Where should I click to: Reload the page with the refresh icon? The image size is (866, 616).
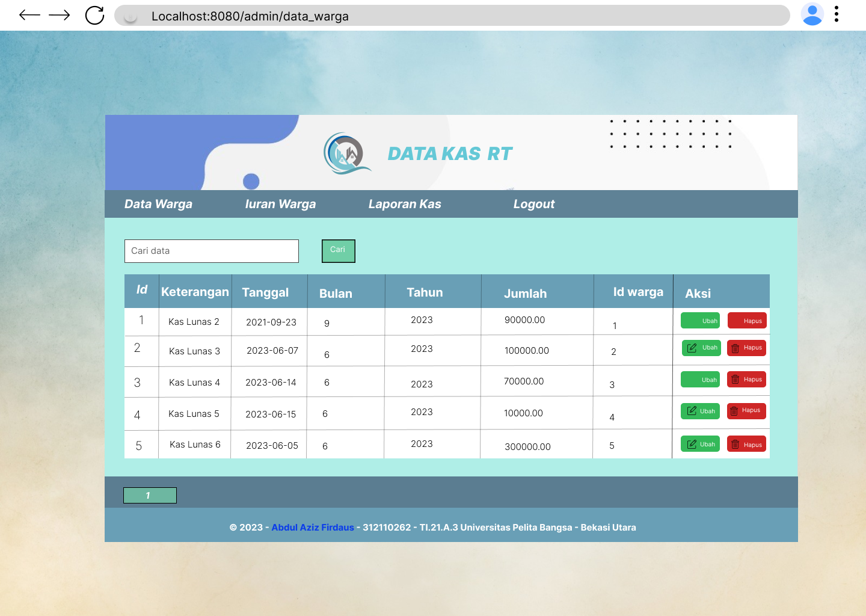[95, 16]
